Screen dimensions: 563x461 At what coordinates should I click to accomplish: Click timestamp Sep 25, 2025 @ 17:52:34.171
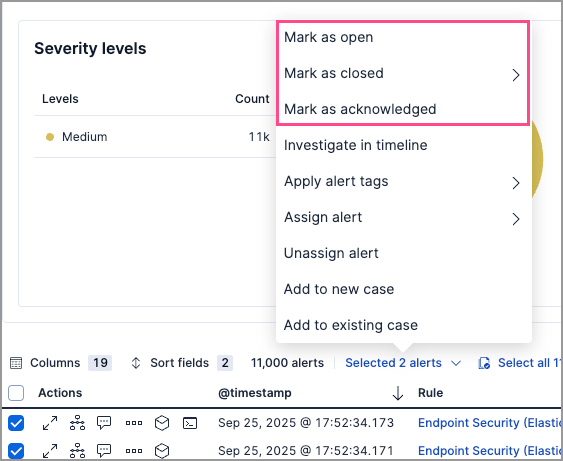click(x=306, y=451)
